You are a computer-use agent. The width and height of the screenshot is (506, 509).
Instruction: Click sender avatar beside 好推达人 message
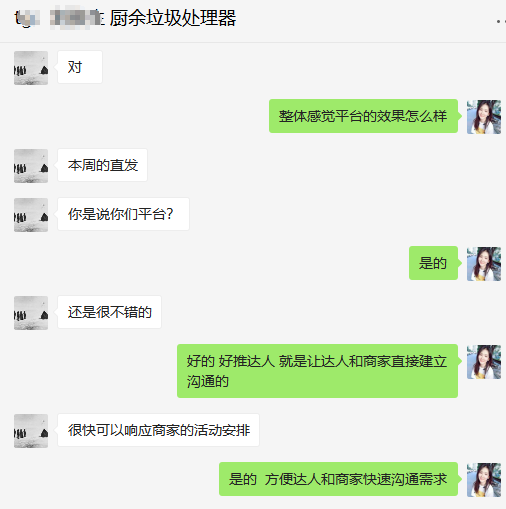click(x=484, y=362)
